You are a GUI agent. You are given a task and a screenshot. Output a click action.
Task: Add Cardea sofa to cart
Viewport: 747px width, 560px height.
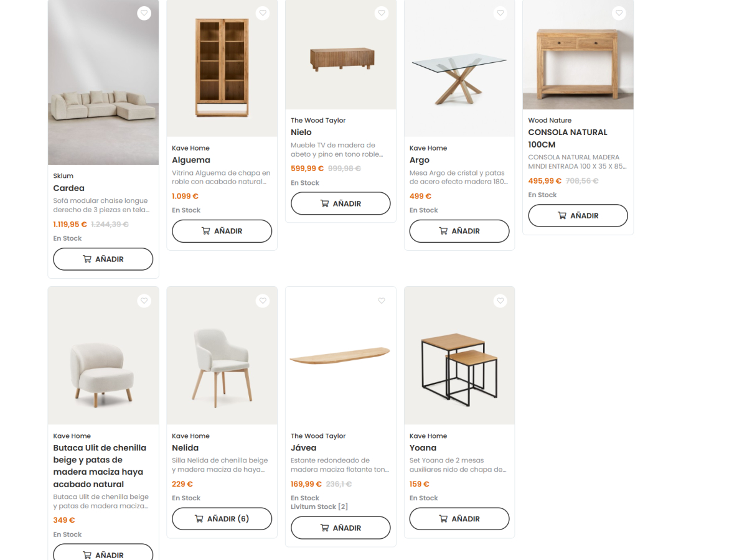pyautogui.click(x=103, y=259)
